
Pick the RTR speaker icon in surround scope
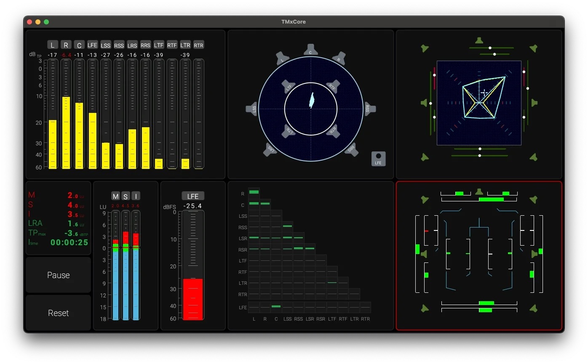pos(333,131)
